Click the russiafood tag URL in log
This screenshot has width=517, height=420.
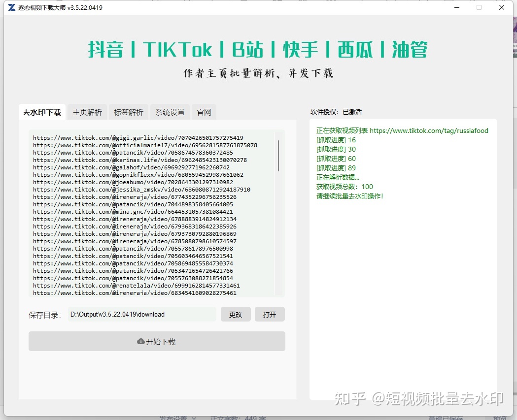click(x=429, y=131)
